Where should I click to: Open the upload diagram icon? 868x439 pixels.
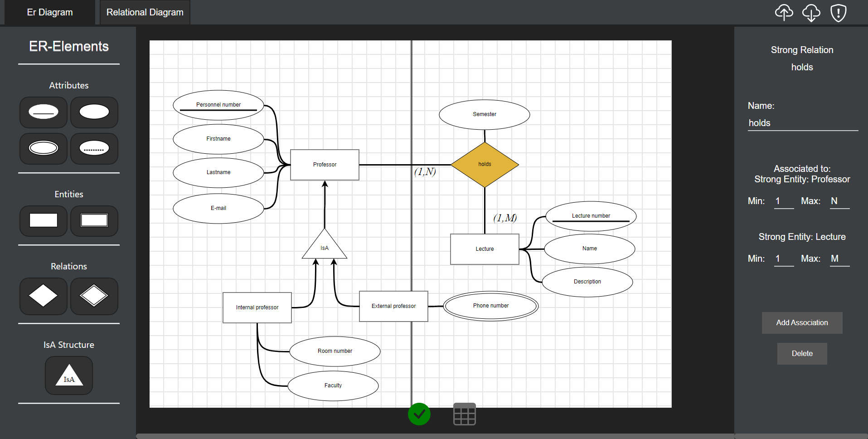(x=784, y=12)
